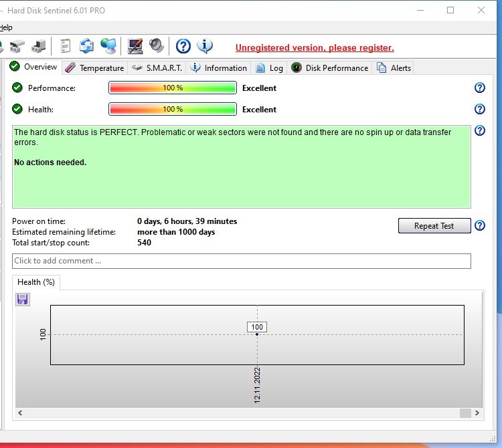Click the 'No actions needed.' text
This screenshot has height=448, width=502.
[50, 162]
